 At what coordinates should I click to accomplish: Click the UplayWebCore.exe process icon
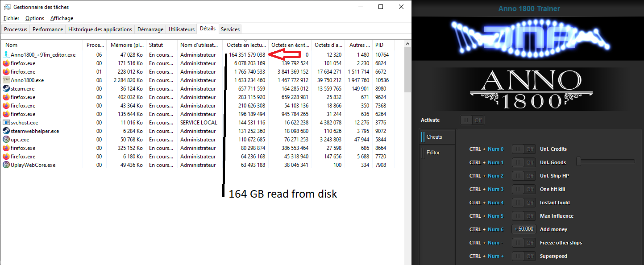(6, 165)
